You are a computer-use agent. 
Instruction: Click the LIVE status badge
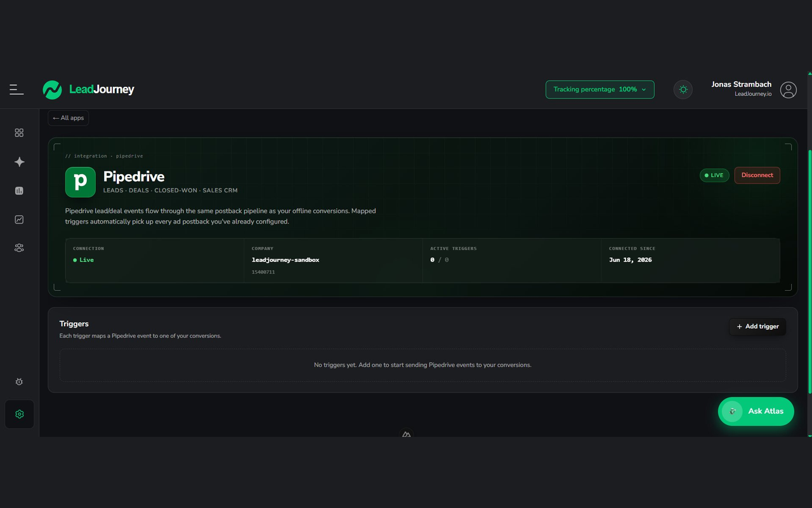714,175
